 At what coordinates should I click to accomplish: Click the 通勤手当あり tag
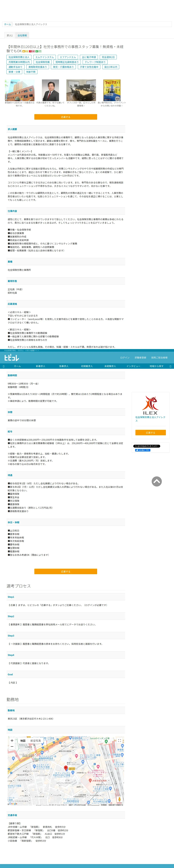tap(16, 67)
